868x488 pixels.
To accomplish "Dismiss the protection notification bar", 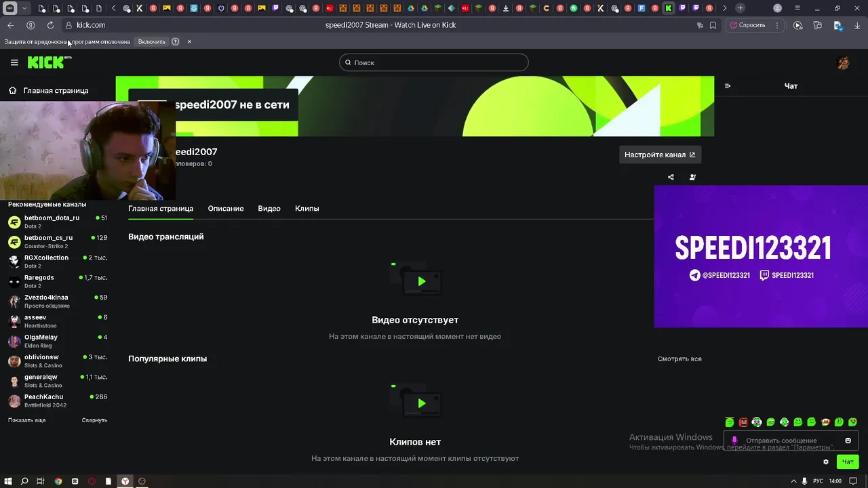I will click(x=189, y=41).
